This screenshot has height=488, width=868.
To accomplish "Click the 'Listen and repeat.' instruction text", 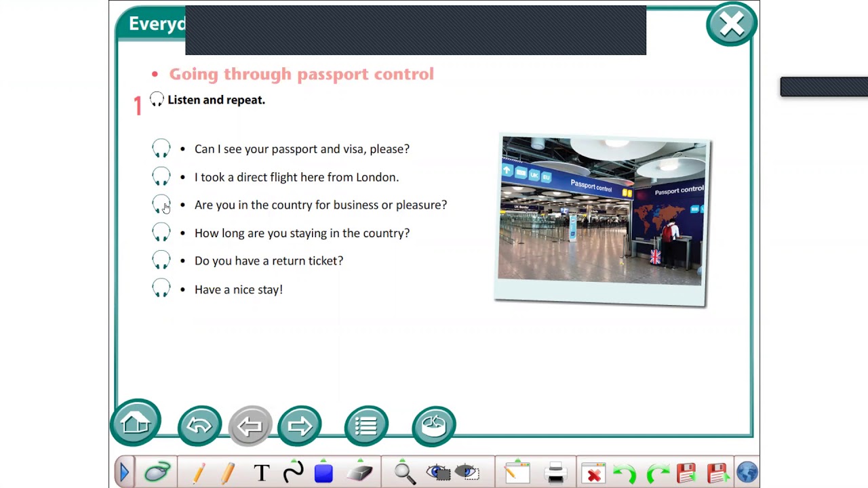I will point(216,100).
